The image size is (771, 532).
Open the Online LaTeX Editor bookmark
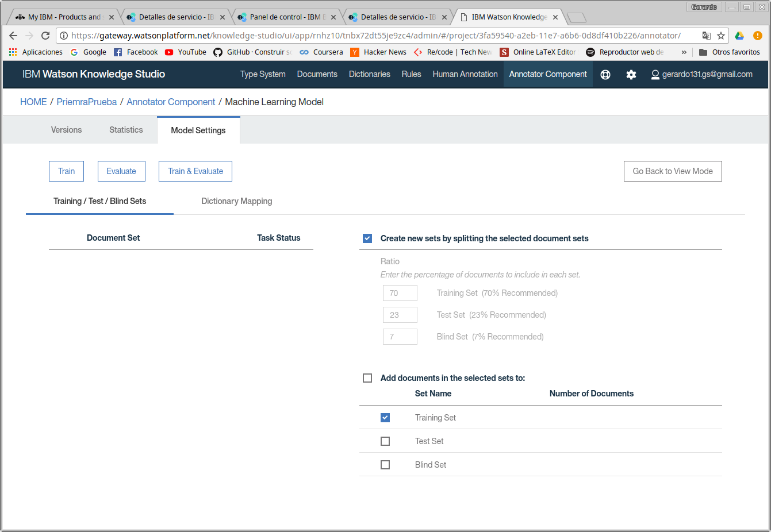point(538,52)
